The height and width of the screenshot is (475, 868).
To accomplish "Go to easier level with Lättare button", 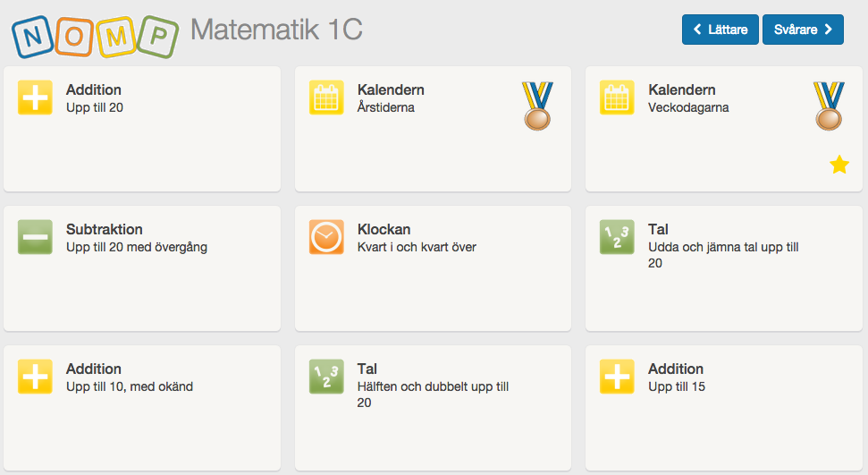I will [721, 30].
